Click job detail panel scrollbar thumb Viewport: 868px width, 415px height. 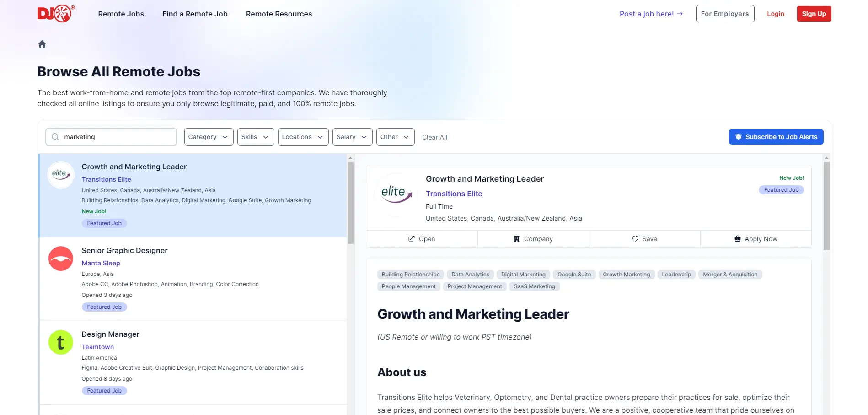pyautogui.click(x=826, y=205)
